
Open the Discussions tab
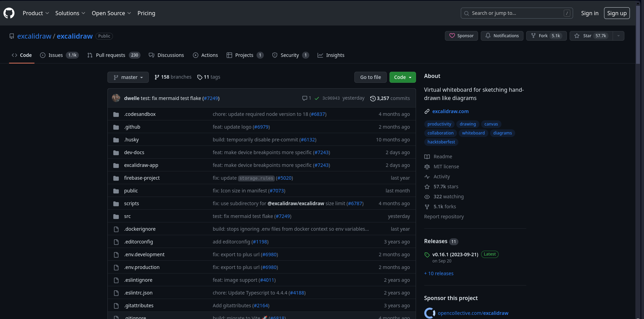click(166, 55)
